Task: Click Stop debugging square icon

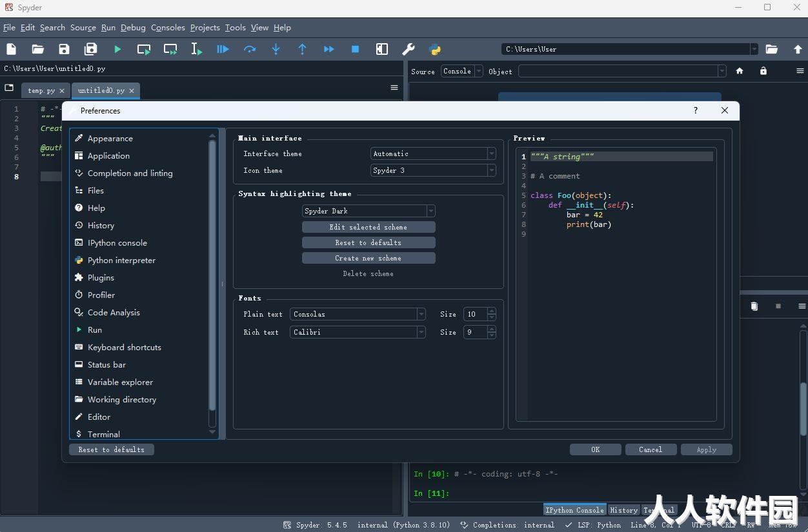Action: (x=355, y=49)
